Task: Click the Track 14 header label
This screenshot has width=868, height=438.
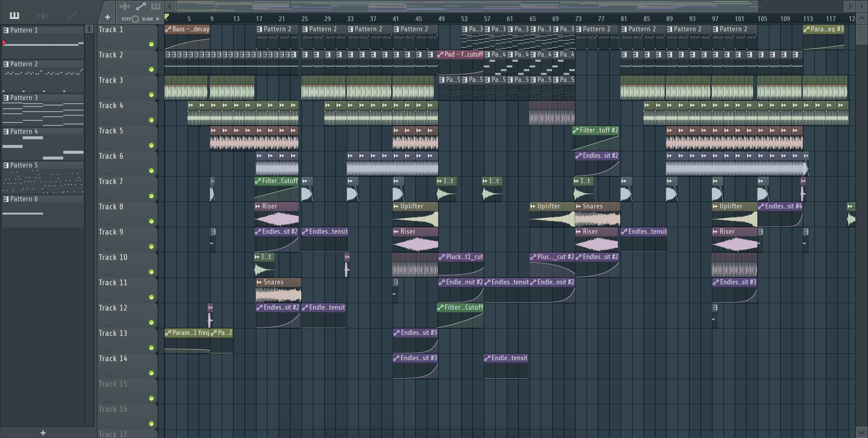Action: [x=113, y=358]
